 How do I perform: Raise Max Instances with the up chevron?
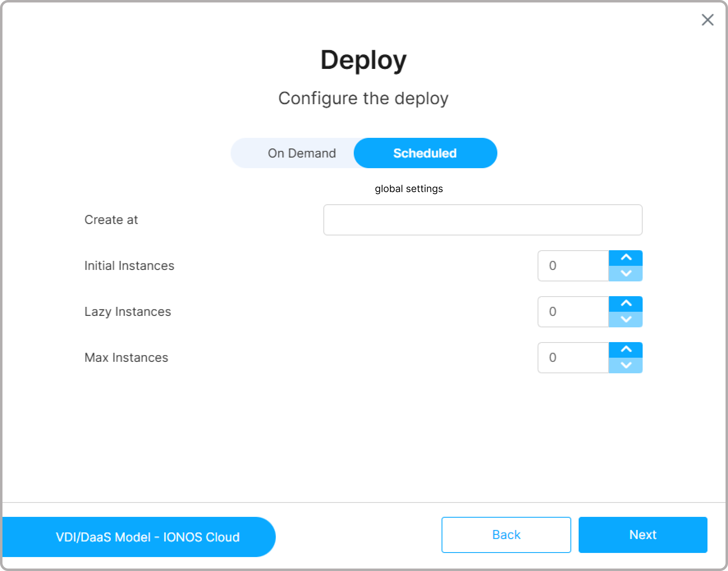coord(625,350)
